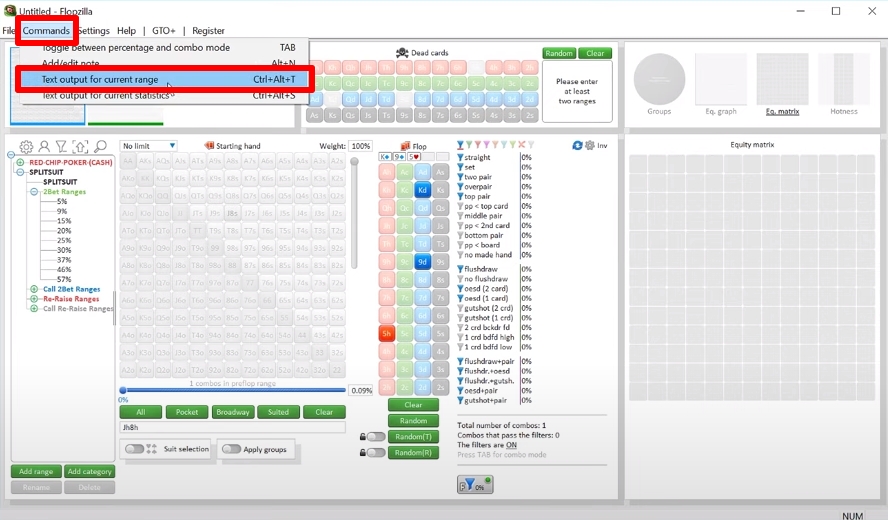The image size is (888, 520).
Task: Click the red X clear-filters icon
Action: coord(519,146)
